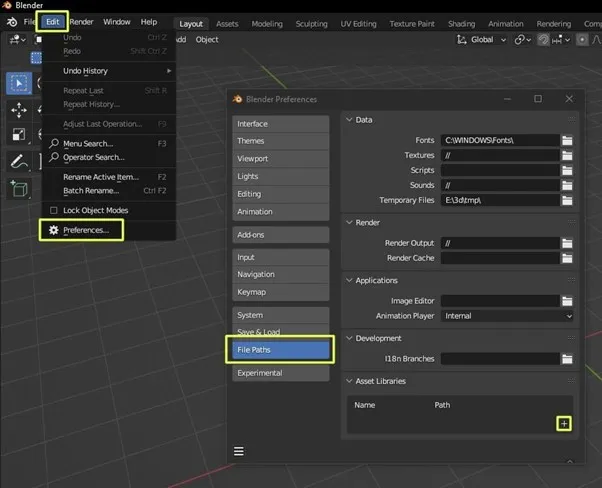Open the Navigation preferences section
The width and height of the screenshot is (602, 488).
click(x=281, y=275)
